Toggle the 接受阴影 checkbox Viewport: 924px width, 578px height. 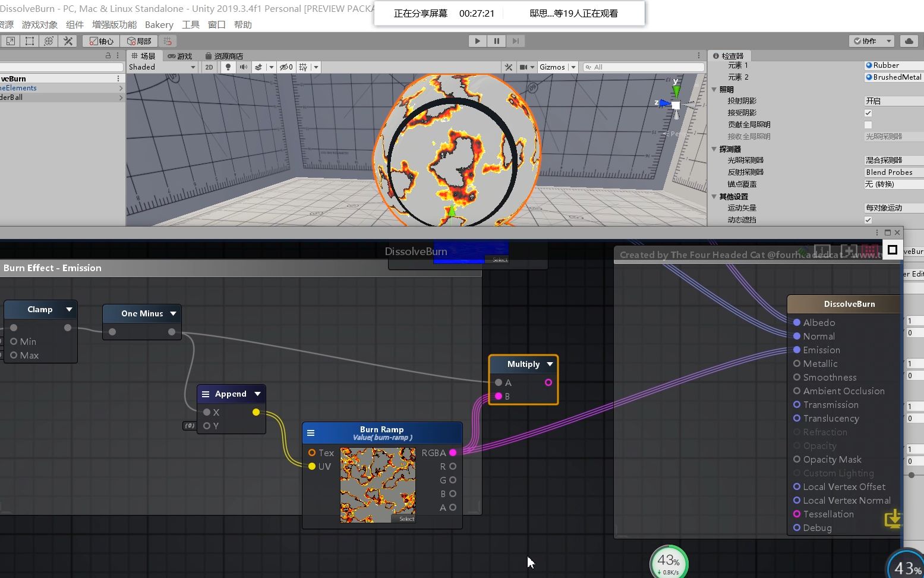pos(868,112)
